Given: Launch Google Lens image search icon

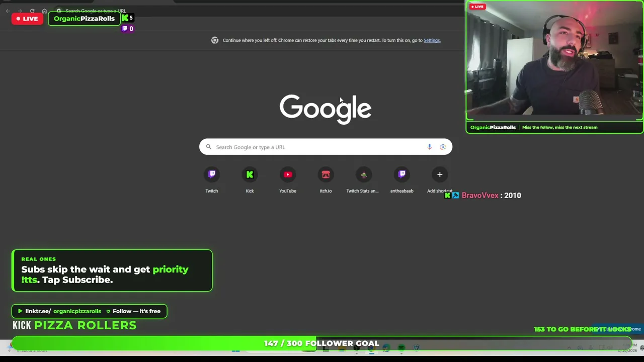Looking at the screenshot, I should (443, 147).
